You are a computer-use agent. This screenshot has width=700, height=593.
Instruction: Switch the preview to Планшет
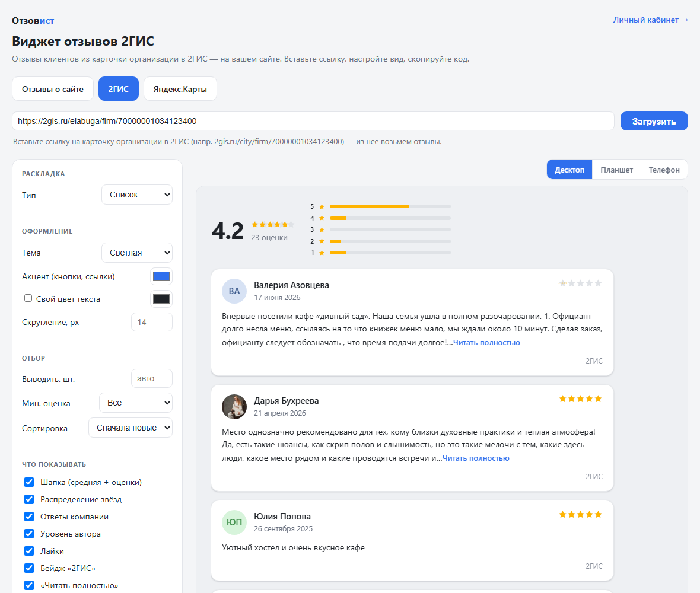point(616,170)
